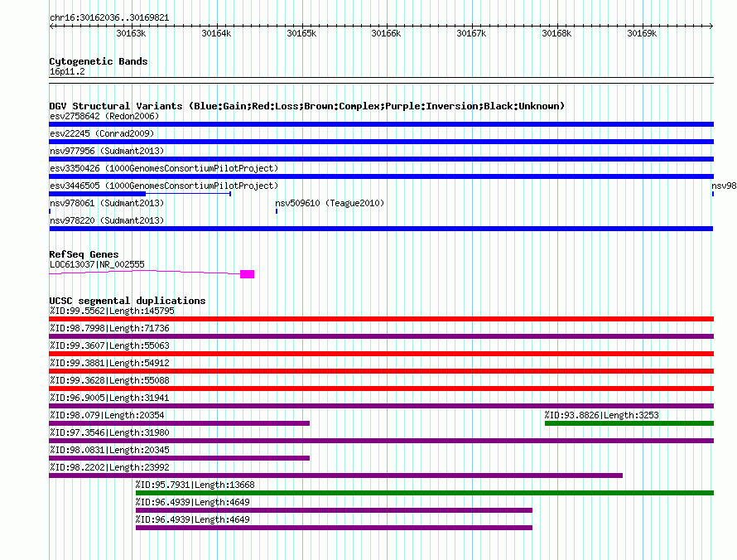Click the purple bar under %ID:98.2202|Length:23992

click(x=335, y=476)
